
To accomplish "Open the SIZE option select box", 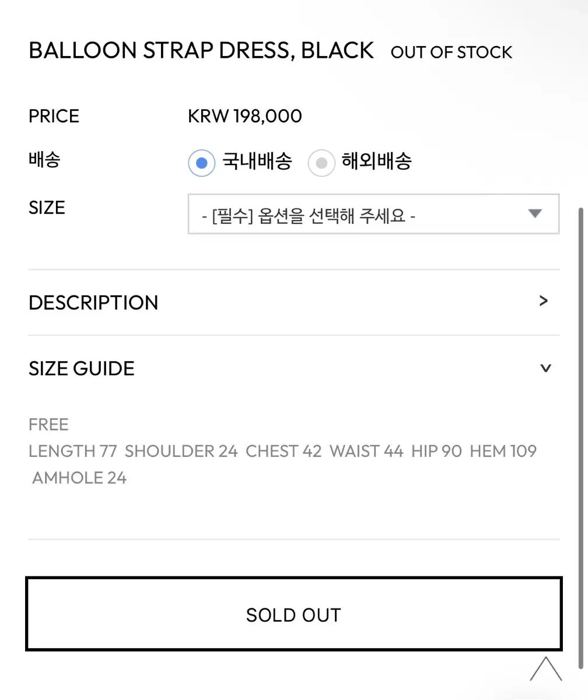I will coord(373,214).
